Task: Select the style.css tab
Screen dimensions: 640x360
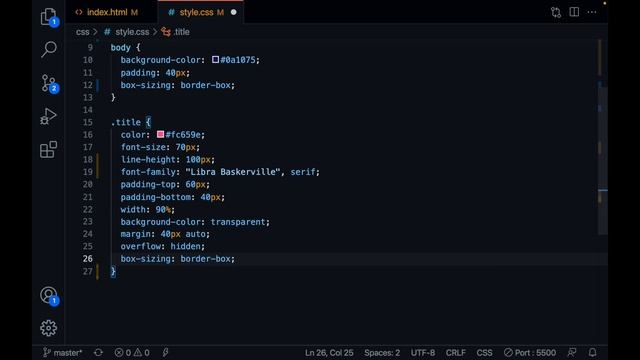Action: (196, 12)
